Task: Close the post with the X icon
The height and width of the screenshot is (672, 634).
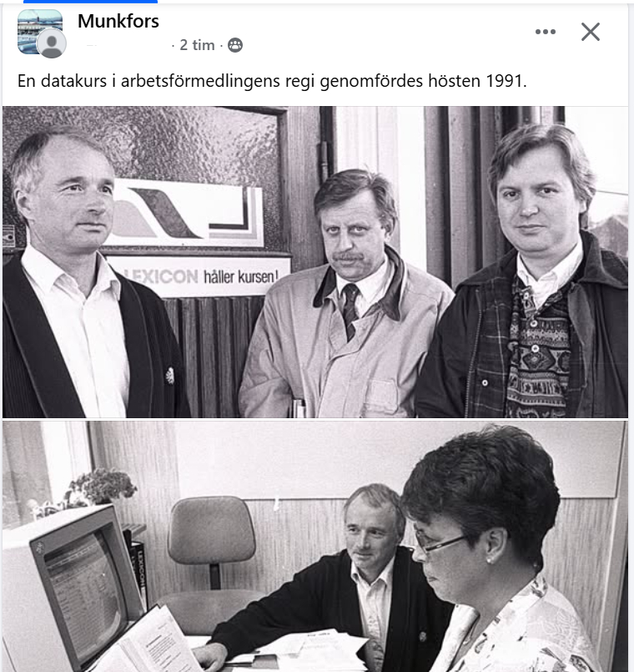Action: coord(591,32)
